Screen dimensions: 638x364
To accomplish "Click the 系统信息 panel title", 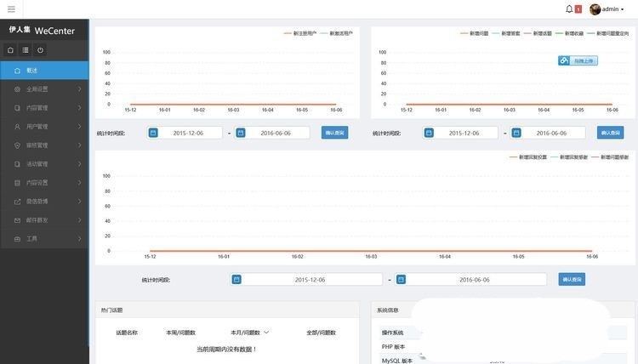I will click(x=387, y=310).
